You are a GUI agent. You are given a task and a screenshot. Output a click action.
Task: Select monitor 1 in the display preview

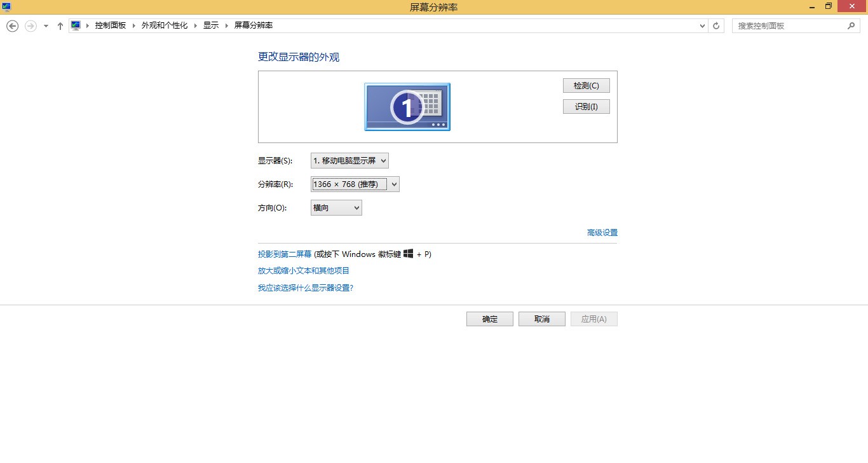tap(407, 106)
